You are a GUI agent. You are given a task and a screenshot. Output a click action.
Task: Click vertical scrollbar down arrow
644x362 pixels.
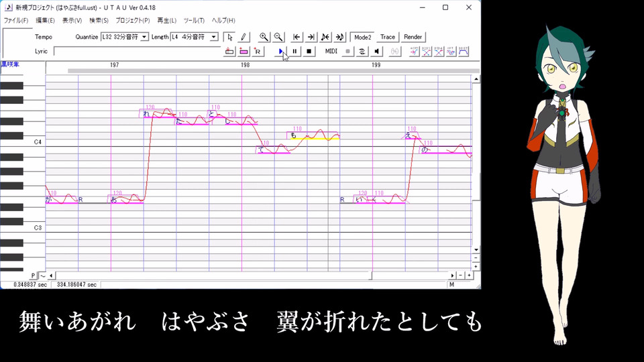click(x=476, y=249)
